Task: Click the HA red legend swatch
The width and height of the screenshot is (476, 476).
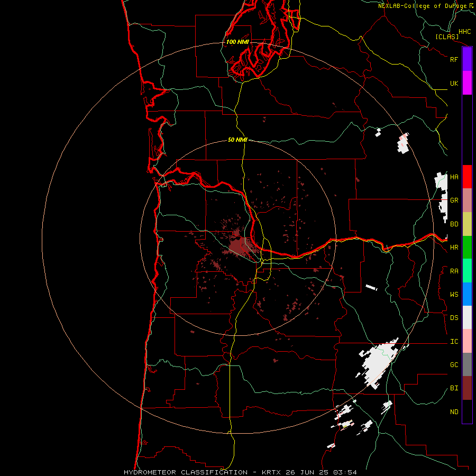Action: pyautogui.click(x=467, y=177)
